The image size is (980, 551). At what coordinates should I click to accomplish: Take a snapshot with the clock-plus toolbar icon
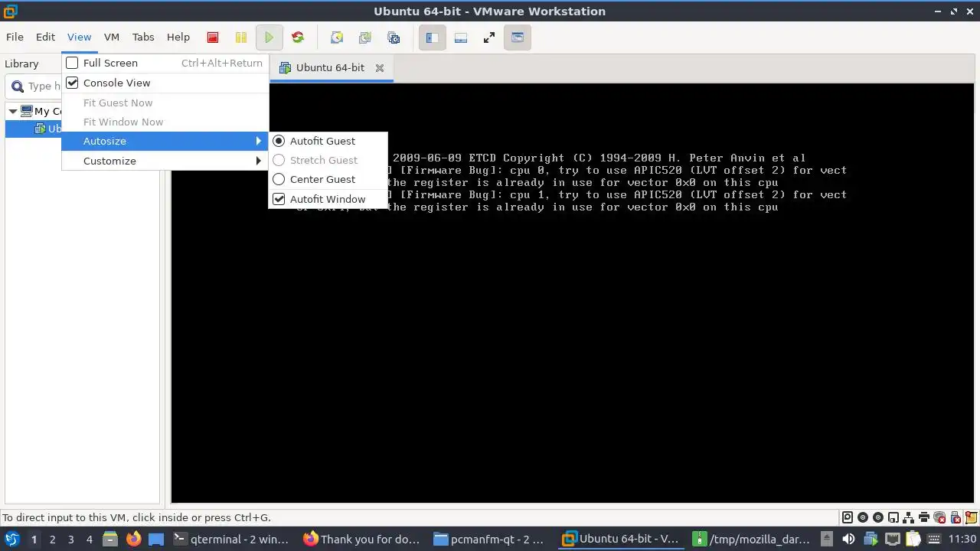[x=336, y=37]
